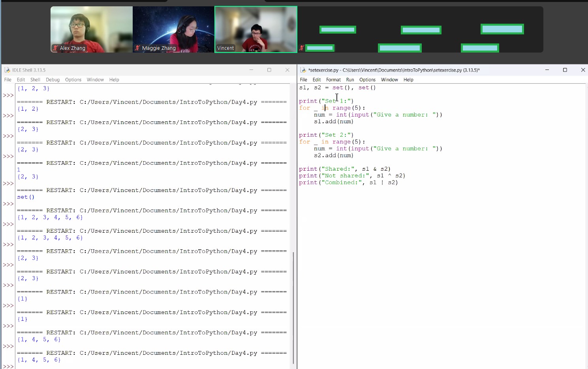Select Alex Zhang's video tile
Viewport: 588px width, 369px height.
(92, 30)
